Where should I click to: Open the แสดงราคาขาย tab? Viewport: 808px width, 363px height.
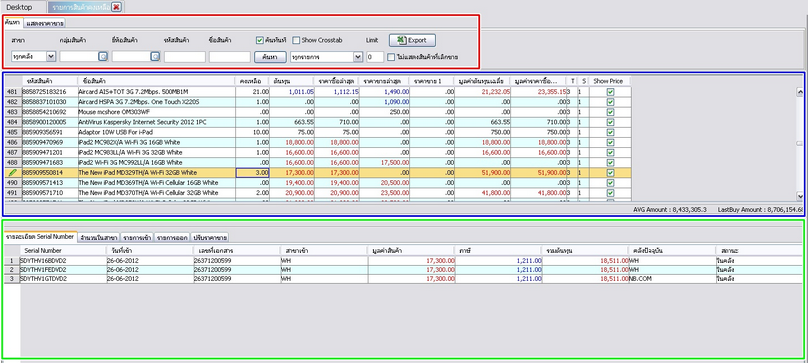pyautogui.click(x=44, y=23)
